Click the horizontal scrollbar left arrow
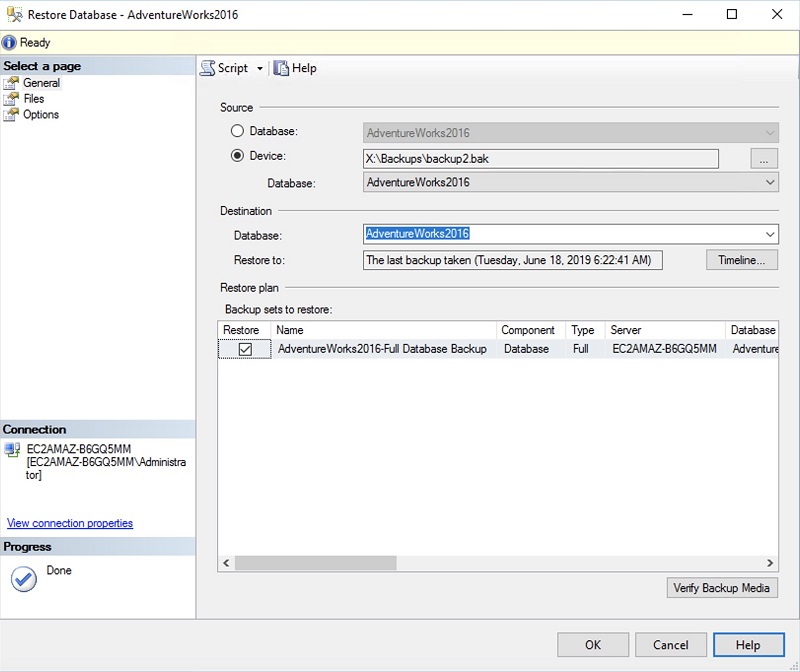Viewport: 800px width, 672px height. point(226,563)
